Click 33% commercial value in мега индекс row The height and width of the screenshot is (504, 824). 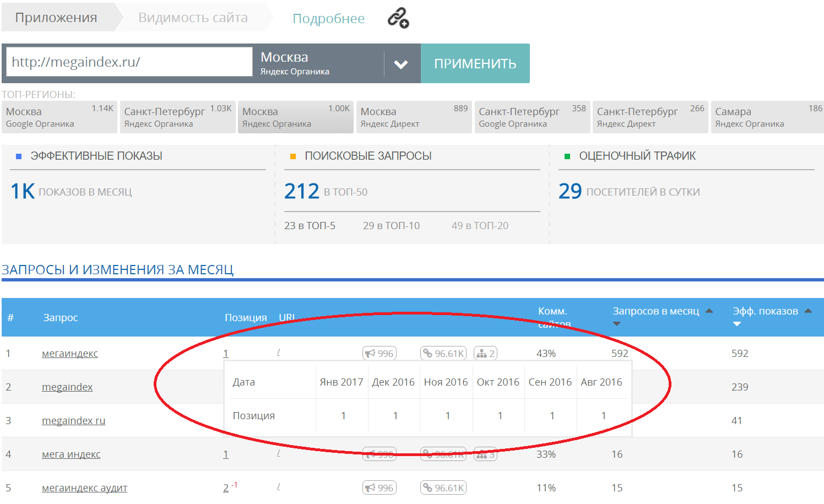(x=546, y=454)
